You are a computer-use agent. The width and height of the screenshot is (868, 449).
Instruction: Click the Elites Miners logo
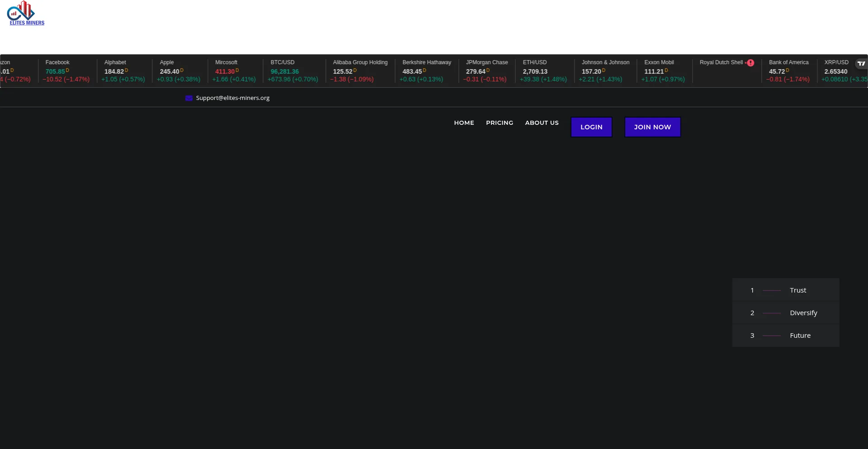(26, 14)
